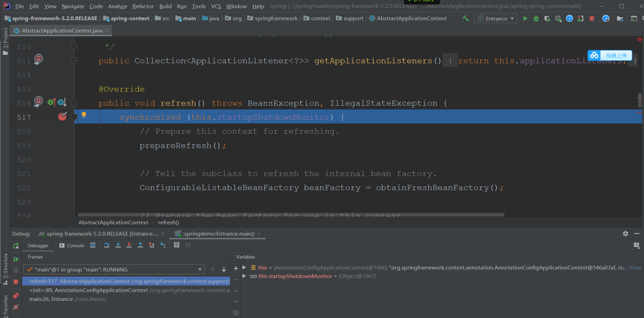Step into the method call

(118, 245)
